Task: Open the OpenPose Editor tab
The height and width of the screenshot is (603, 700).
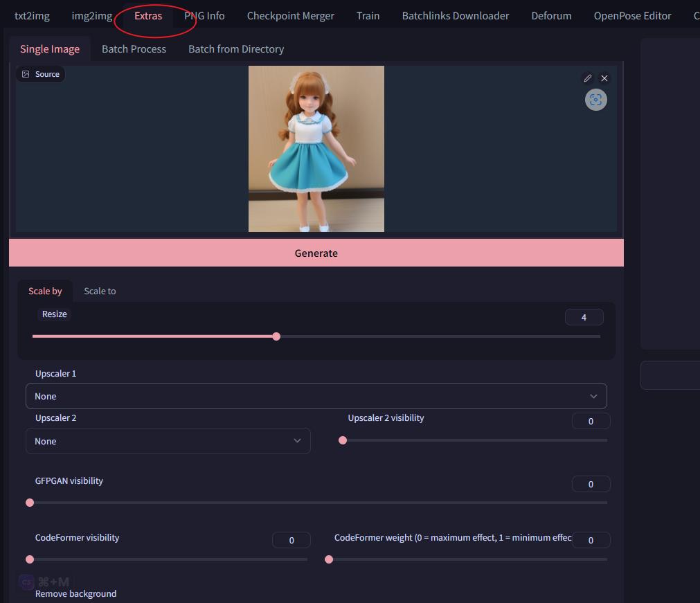Action: (x=632, y=16)
